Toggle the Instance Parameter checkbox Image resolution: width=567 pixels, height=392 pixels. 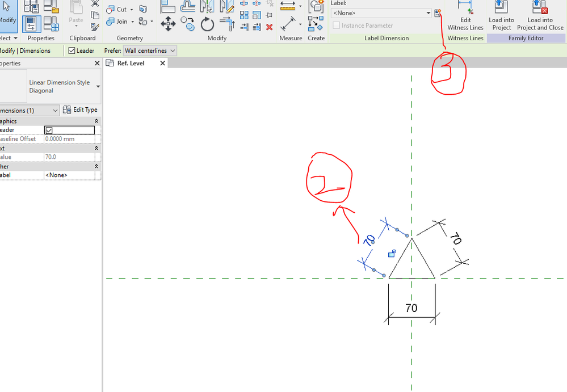[337, 26]
